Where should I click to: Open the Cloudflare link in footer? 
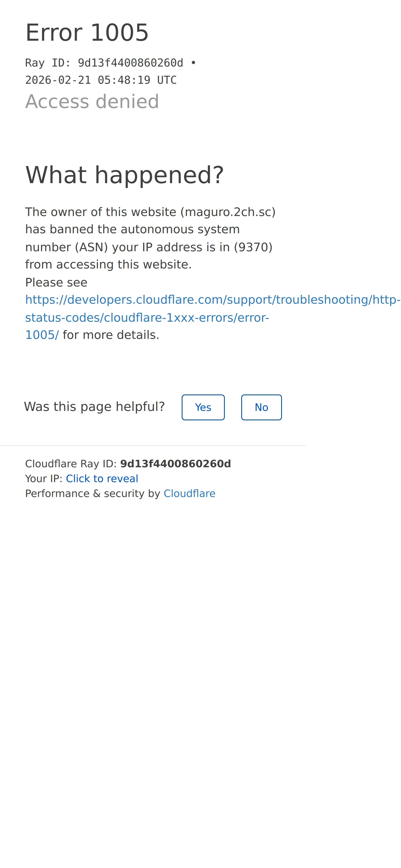point(189,493)
